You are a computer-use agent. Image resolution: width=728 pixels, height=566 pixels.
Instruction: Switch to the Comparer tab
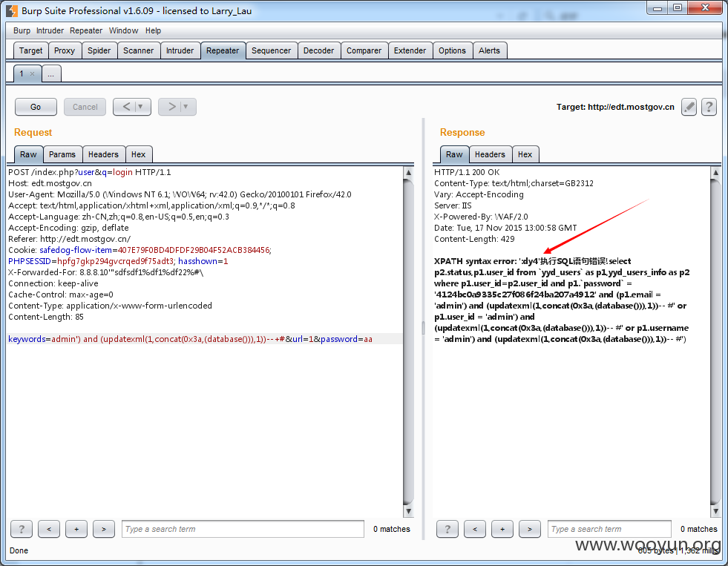(364, 50)
